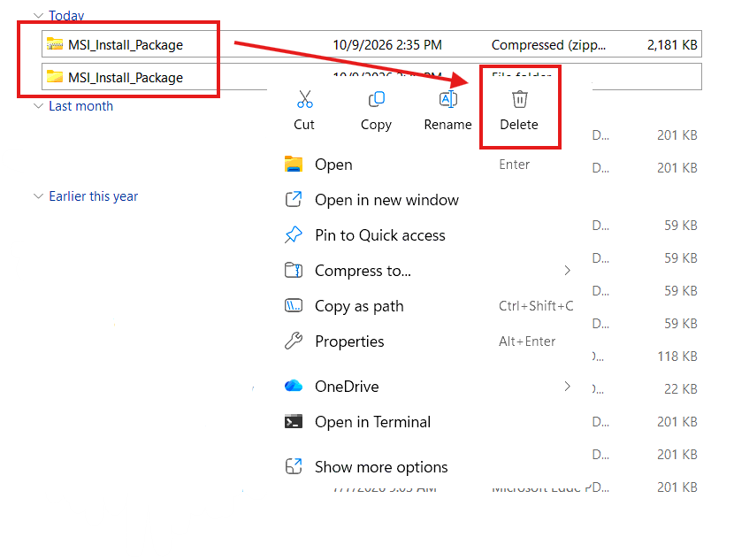The image size is (734, 560).
Task: Collapse the Today group chevron
Action: [x=38, y=15]
